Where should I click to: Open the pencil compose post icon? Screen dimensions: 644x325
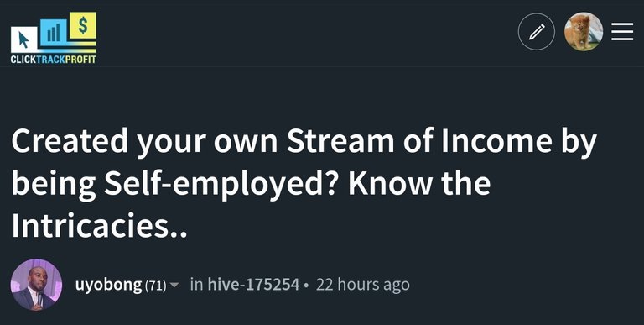tap(537, 32)
